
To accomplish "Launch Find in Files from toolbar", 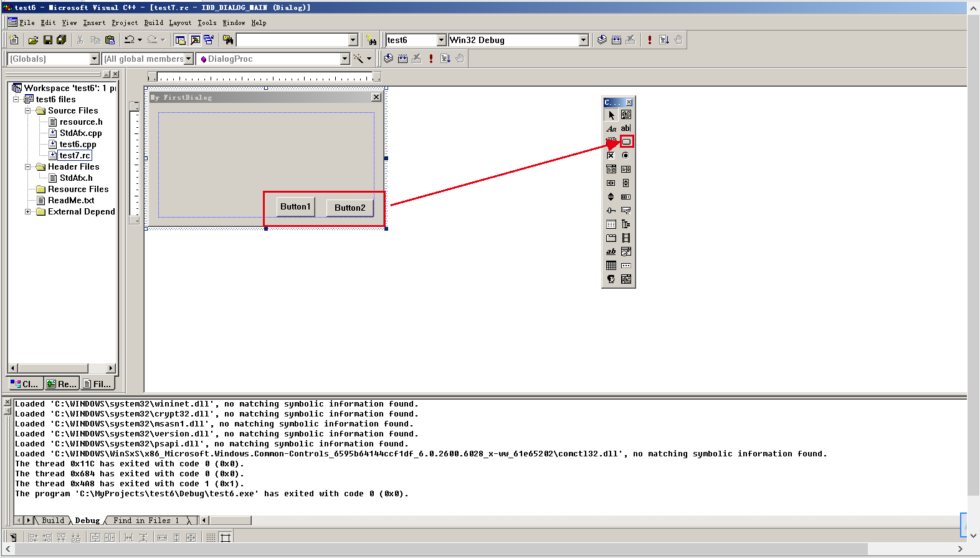I will (228, 40).
